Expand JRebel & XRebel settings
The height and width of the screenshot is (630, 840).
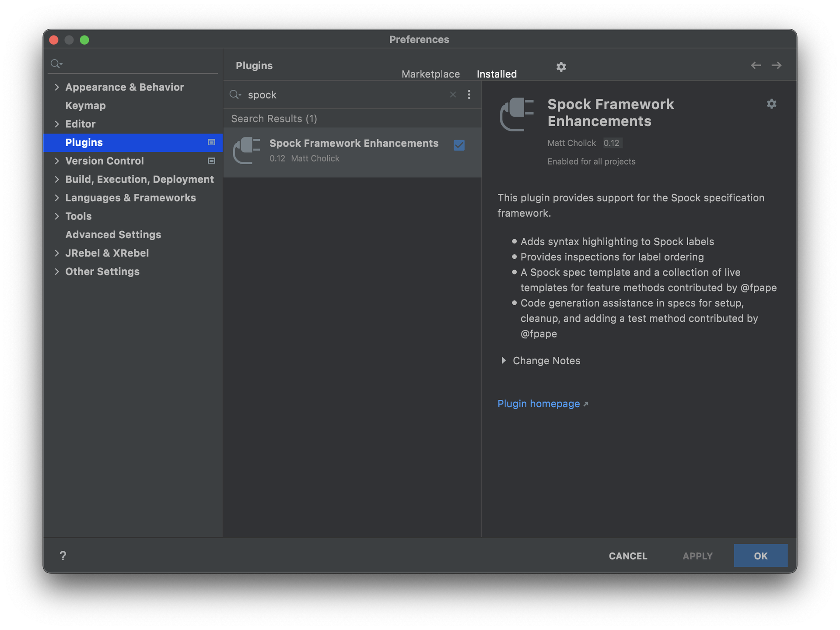click(56, 253)
